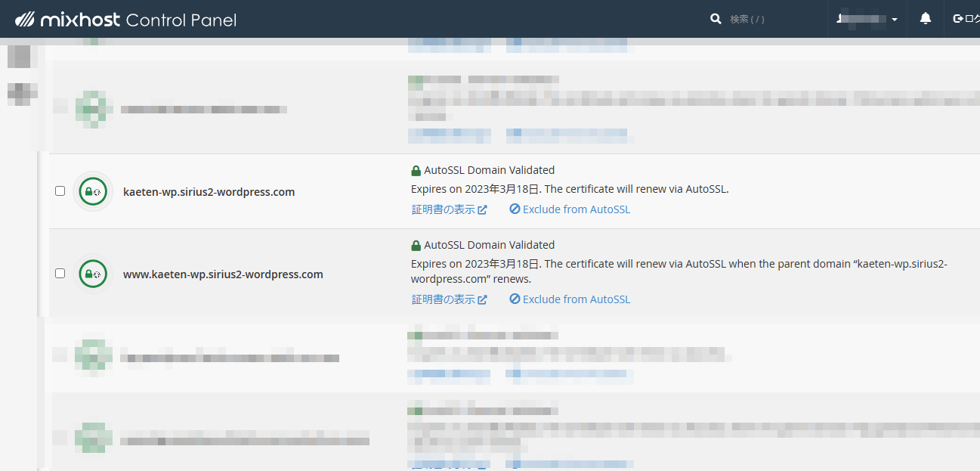Click the Control Panel title text

coord(181,20)
